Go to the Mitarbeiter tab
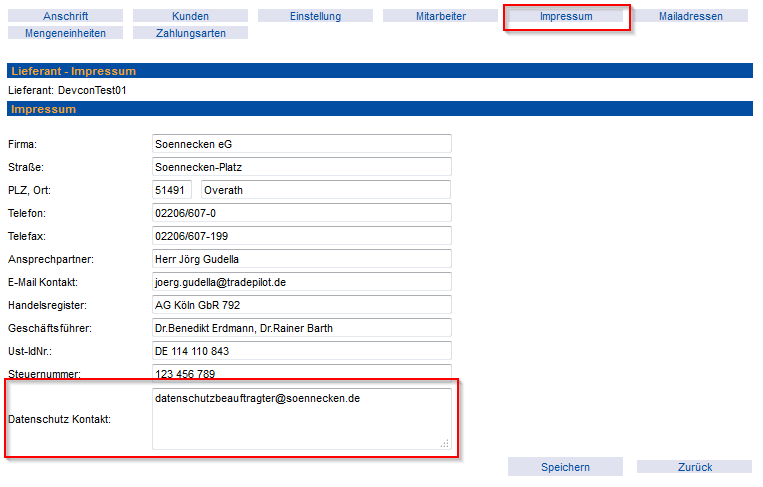The image size is (763, 487). coord(440,16)
